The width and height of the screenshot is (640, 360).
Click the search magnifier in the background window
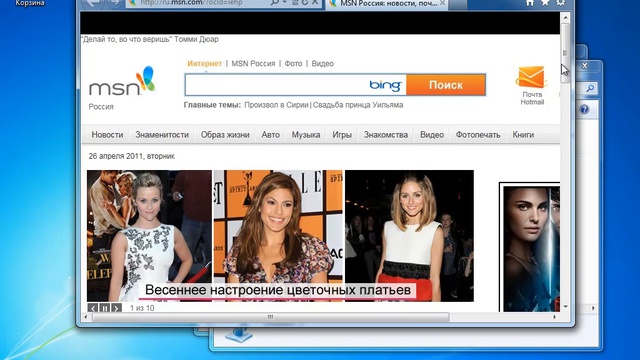(590, 88)
